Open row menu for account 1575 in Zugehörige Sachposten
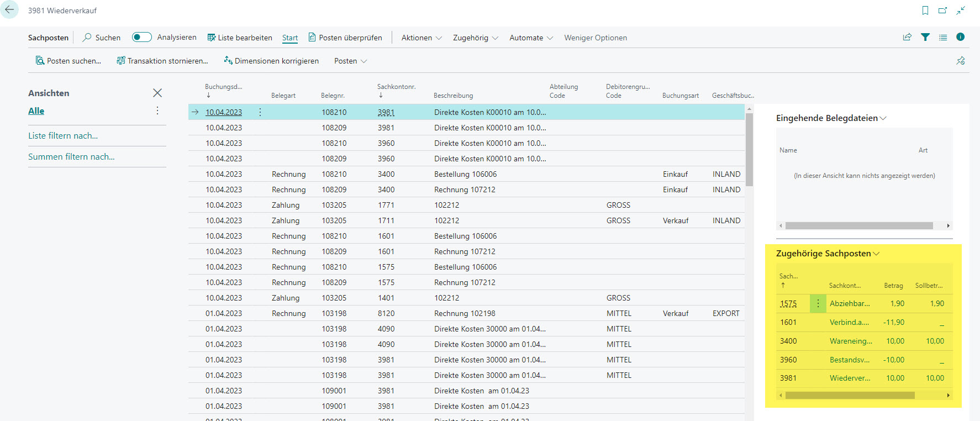Viewport: 980px width, 421px height. click(x=818, y=303)
